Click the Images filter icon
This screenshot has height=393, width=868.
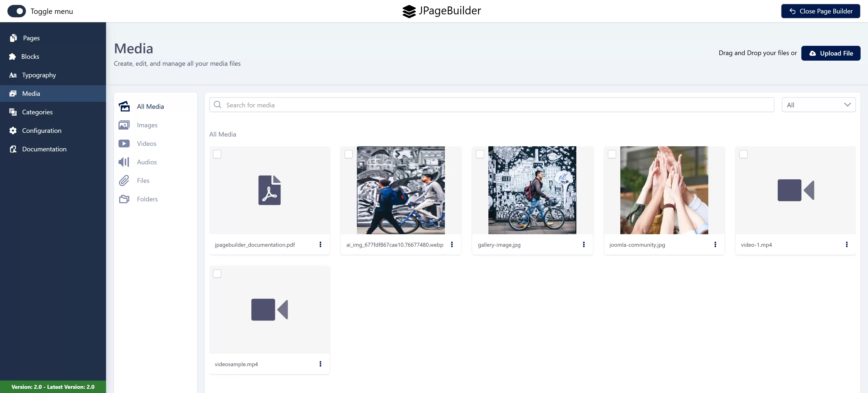tap(124, 125)
